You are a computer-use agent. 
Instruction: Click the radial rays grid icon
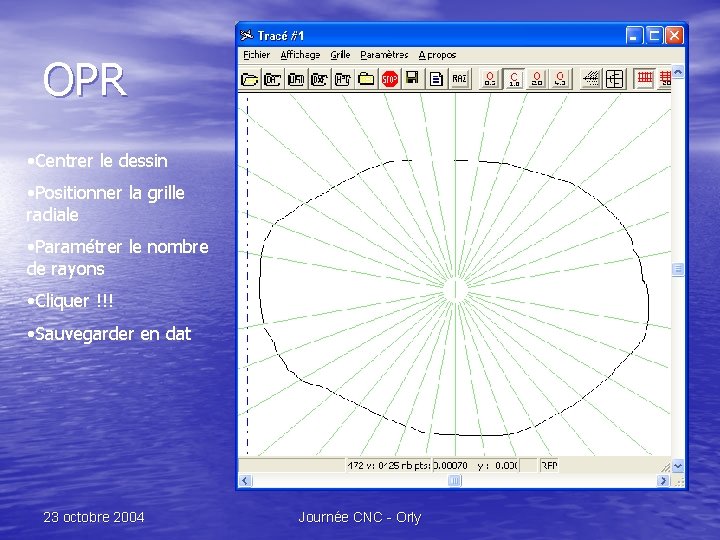click(591, 79)
